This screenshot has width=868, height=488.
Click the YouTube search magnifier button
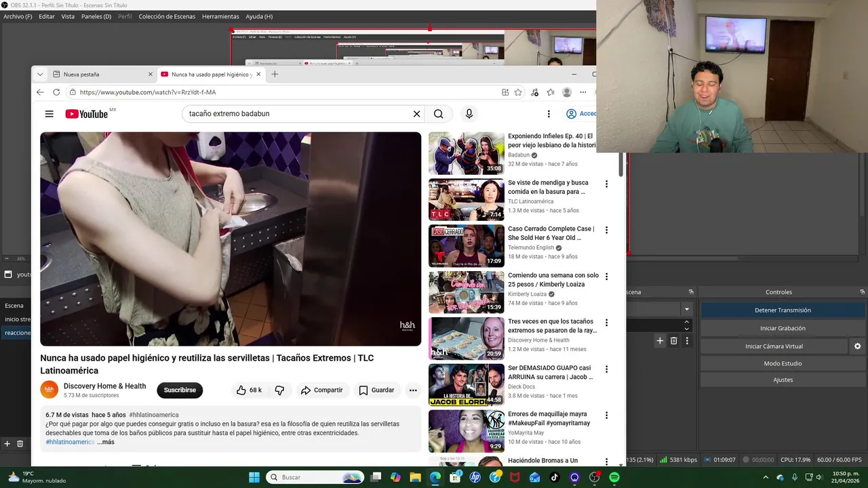click(439, 114)
